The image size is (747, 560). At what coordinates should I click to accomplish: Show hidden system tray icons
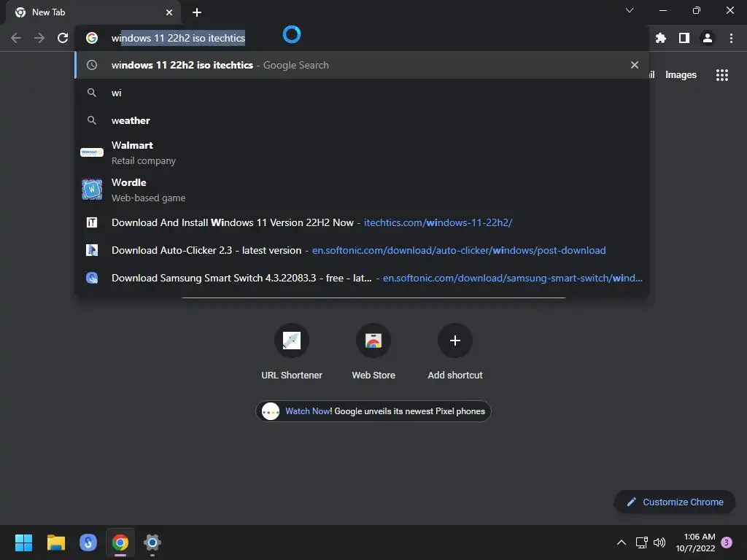622,542
